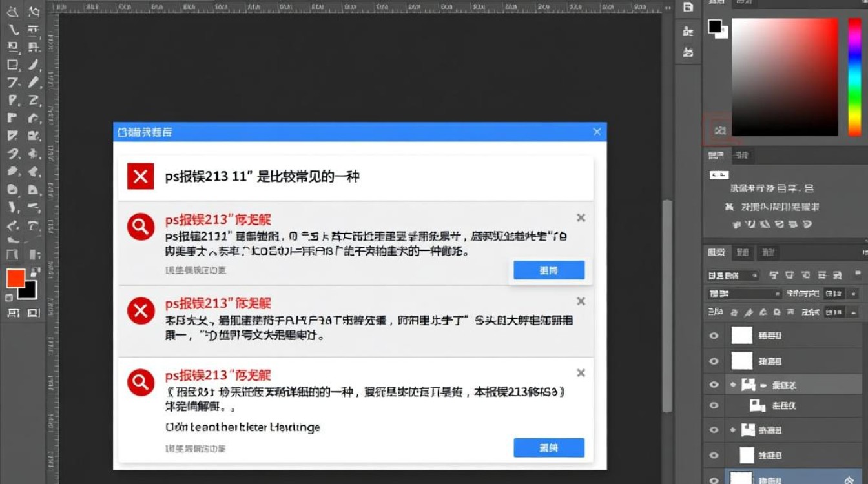Open the lowest collapsed panel icon in the dock strip
The image size is (868, 484).
click(x=688, y=53)
